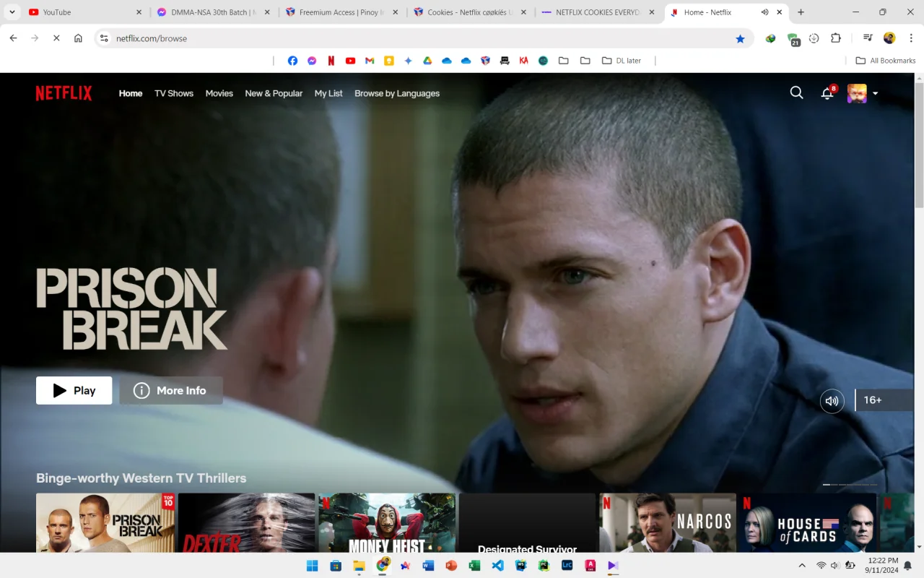Open Windows Start menu
The height and width of the screenshot is (578, 924).
pos(313,566)
